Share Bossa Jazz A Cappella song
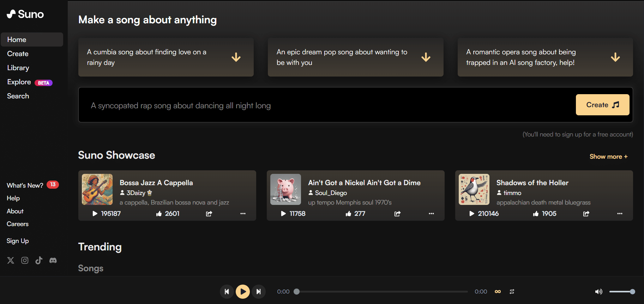Screen dimensions: 644x304 [209, 214]
